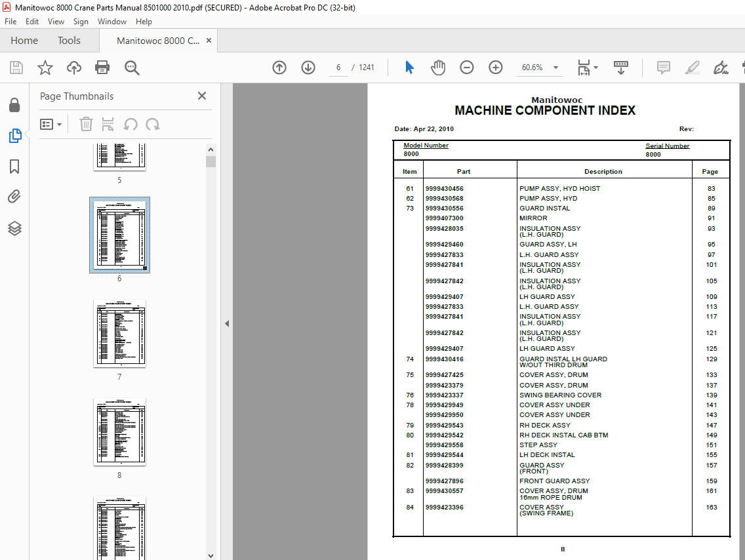Open the View menu
Viewport: 745px width, 560px height.
point(56,22)
